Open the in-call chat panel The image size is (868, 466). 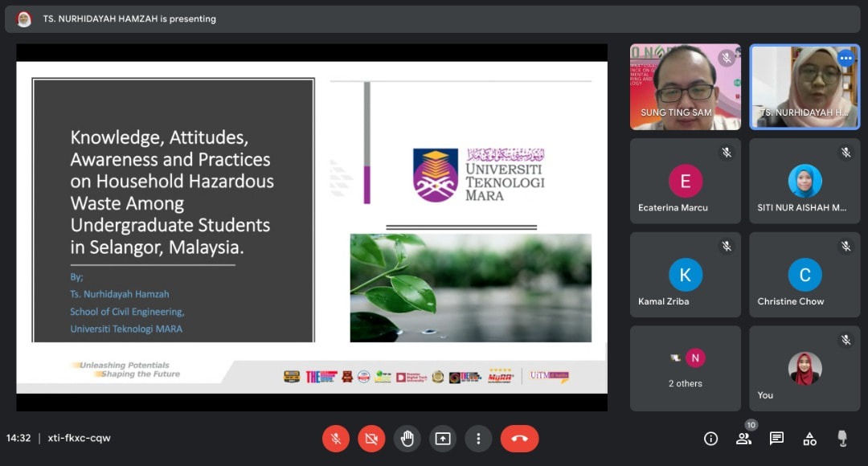pyautogui.click(x=776, y=439)
